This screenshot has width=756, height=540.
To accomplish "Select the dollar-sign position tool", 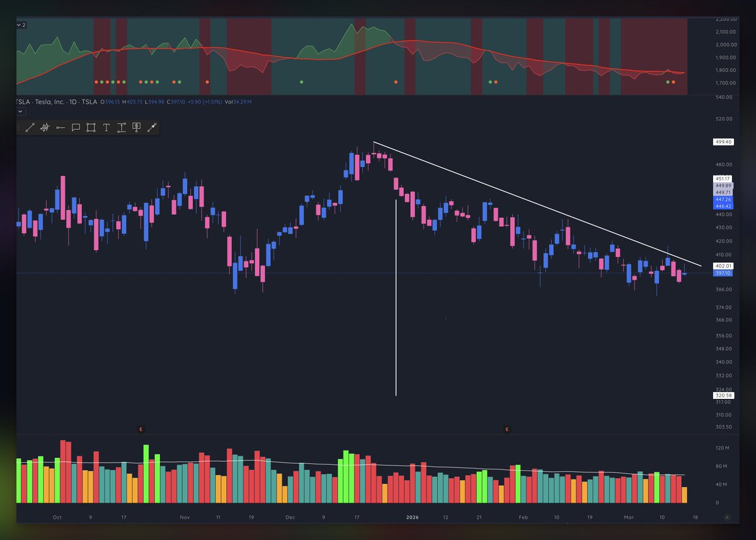I will [x=136, y=128].
